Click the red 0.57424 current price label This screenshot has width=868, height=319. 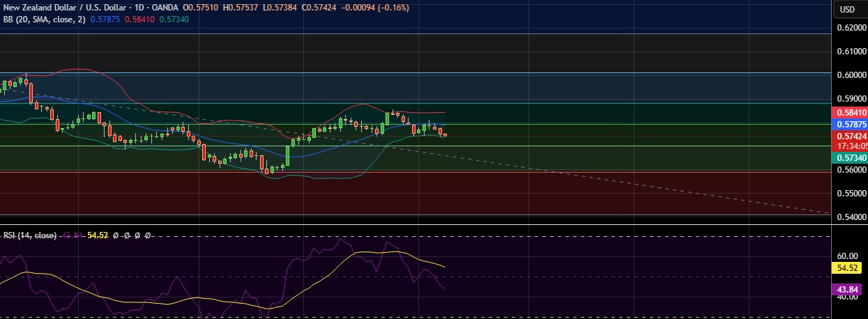pyautogui.click(x=850, y=137)
